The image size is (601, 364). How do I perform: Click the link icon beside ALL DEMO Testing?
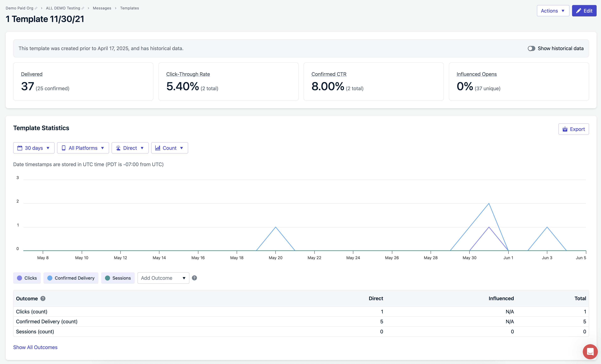(x=83, y=8)
